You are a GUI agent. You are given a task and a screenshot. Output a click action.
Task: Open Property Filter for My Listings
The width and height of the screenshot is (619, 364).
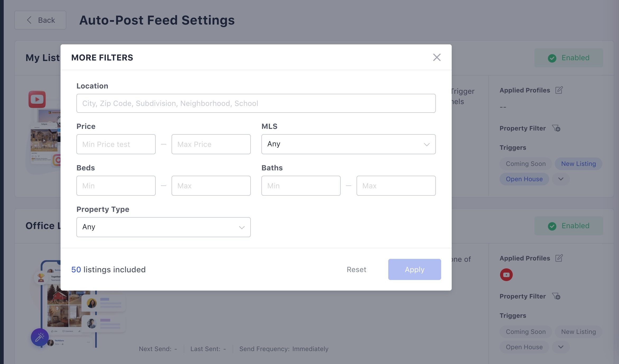[x=556, y=128]
